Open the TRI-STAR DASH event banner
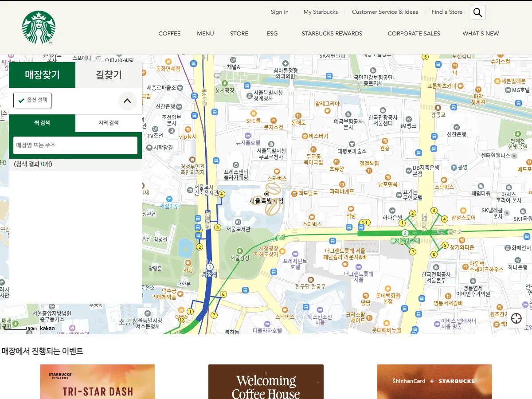 click(x=98, y=382)
